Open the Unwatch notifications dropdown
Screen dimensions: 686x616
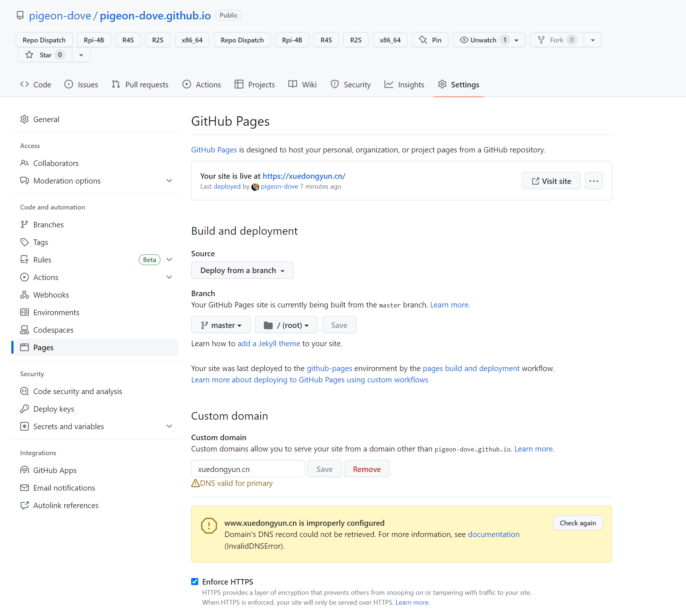(x=516, y=40)
